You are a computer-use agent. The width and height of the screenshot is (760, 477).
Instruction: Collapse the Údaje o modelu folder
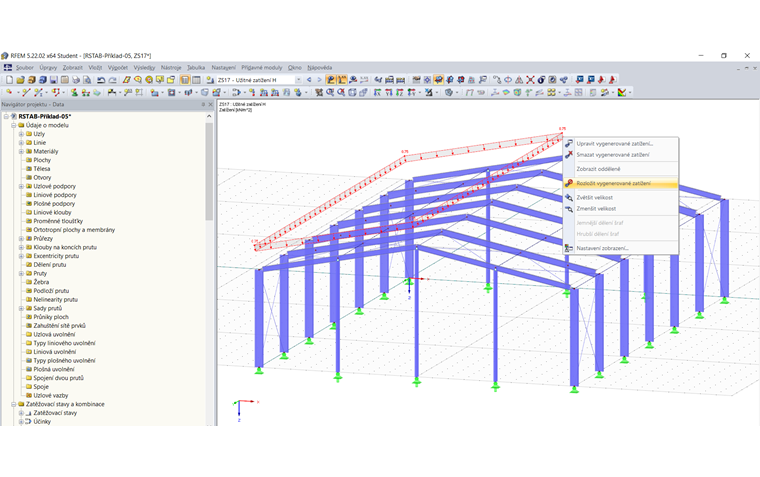coord(14,125)
